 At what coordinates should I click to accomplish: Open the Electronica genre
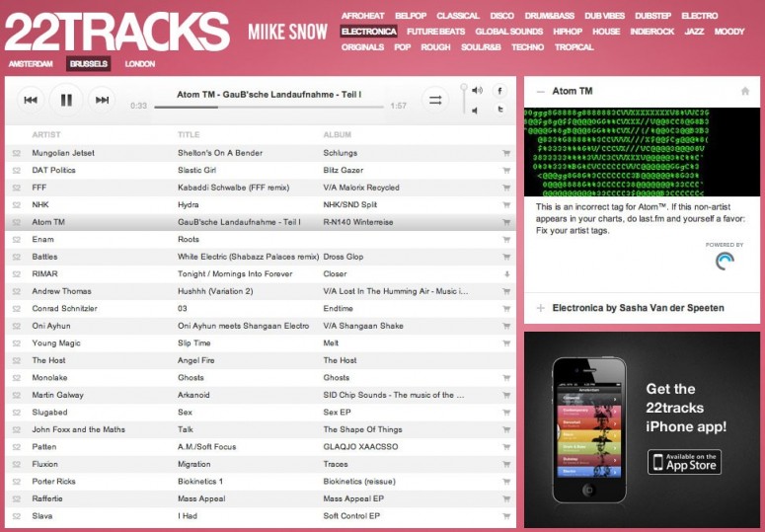pos(368,32)
